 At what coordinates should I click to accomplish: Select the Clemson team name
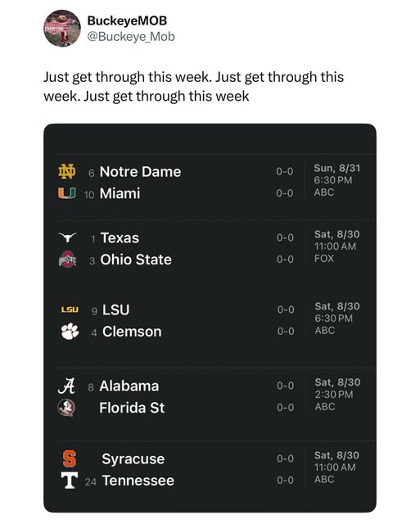coord(132,332)
